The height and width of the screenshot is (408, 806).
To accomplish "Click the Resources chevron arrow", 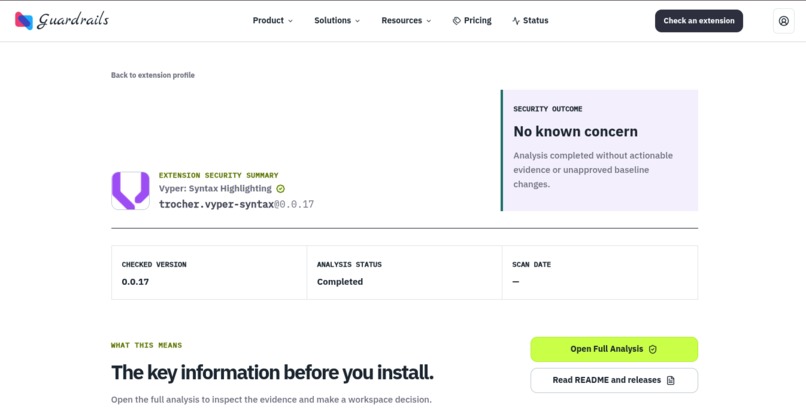I will point(429,21).
